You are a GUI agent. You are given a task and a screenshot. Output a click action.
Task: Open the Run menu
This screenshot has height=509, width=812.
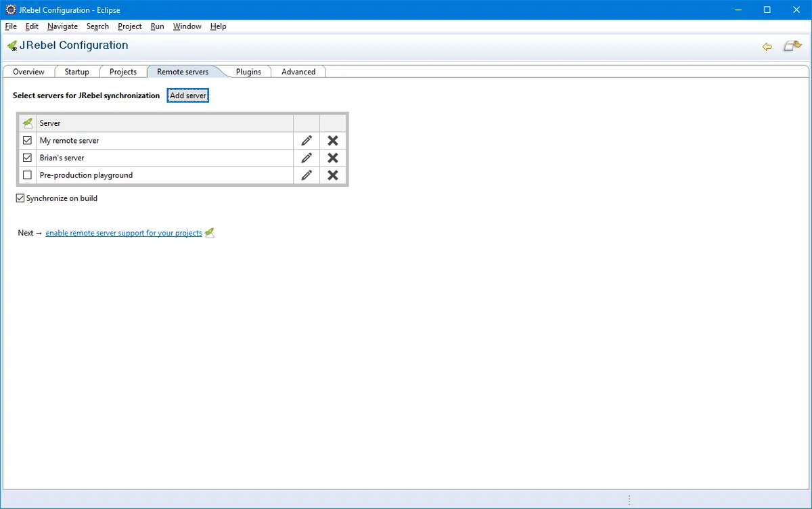[x=157, y=26]
